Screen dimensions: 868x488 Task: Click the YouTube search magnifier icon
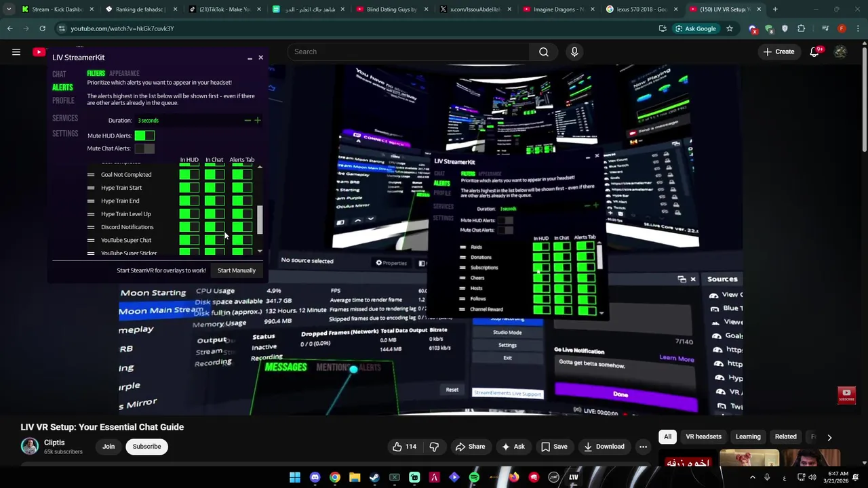(x=544, y=52)
